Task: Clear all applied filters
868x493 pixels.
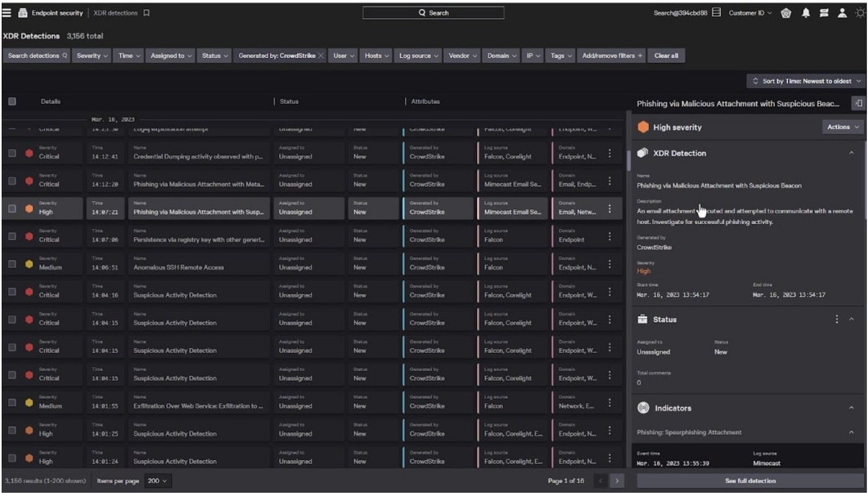Action: pyautogui.click(x=666, y=56)
